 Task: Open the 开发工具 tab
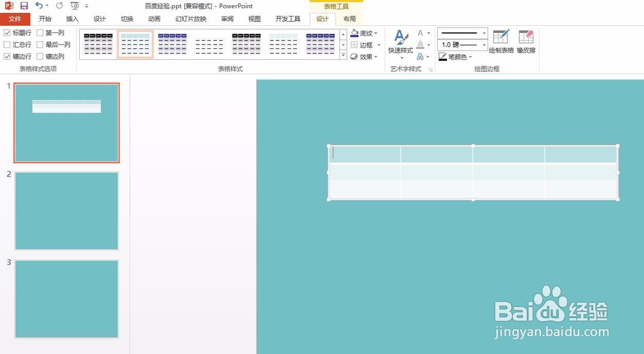click(288, 19)
